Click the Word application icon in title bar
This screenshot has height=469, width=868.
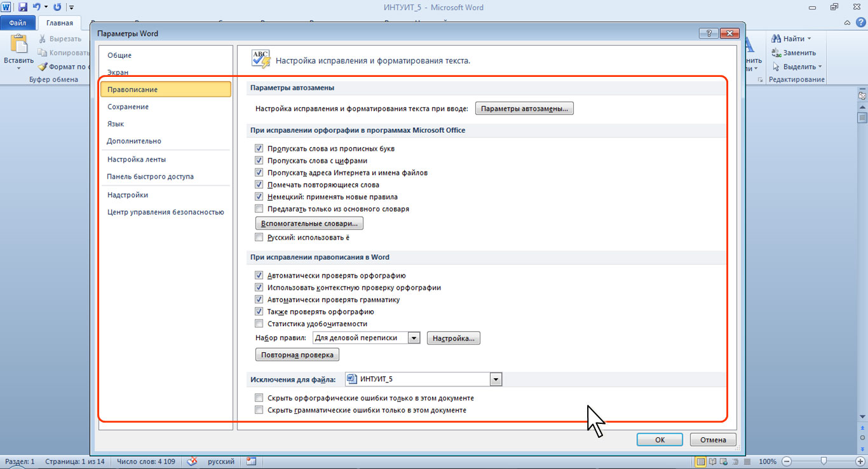click(x=7, y=8)
